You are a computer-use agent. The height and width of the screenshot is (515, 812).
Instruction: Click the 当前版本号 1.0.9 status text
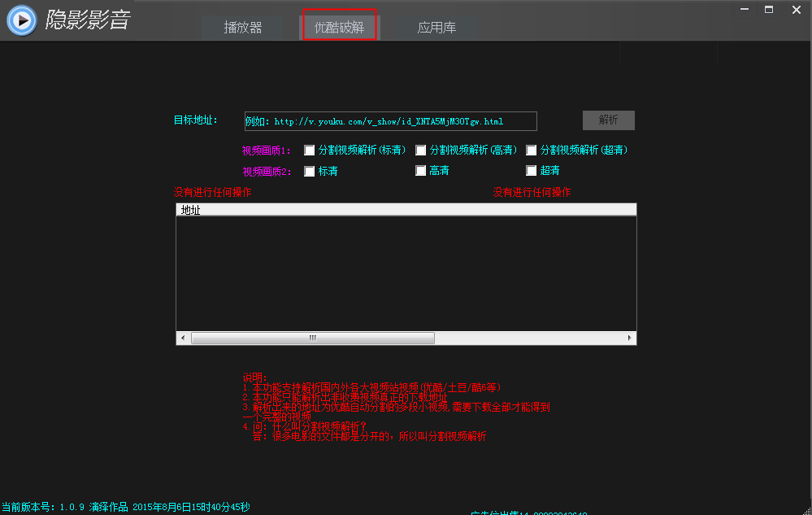click(x=43, y=507)
